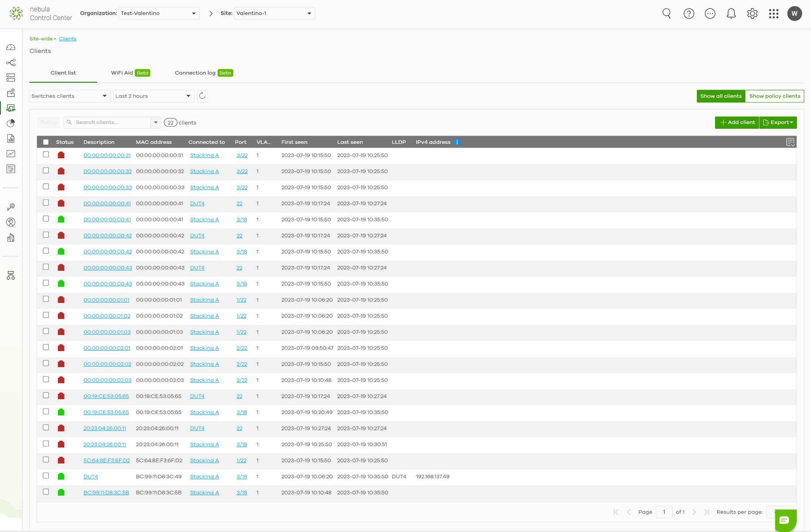
Task: Open the Organization Test-Valentino dropdown
Action: tap(159, 13)
